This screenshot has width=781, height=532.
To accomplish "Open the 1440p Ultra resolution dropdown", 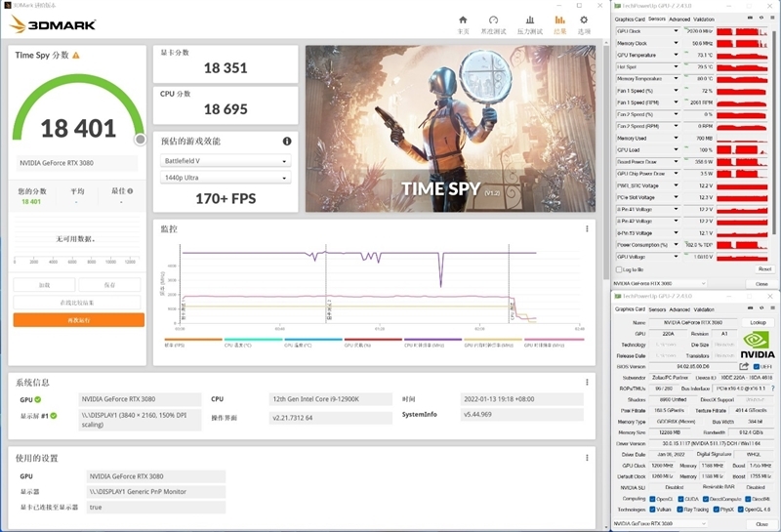I will pyautogui.click(x=226, y=178).
